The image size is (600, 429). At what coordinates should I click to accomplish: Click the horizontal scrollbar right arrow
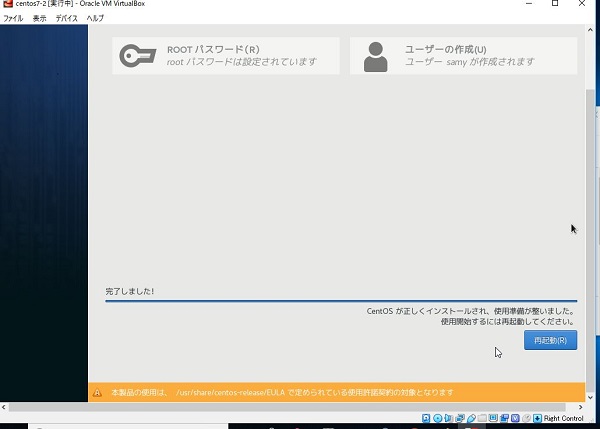point(580,407)
